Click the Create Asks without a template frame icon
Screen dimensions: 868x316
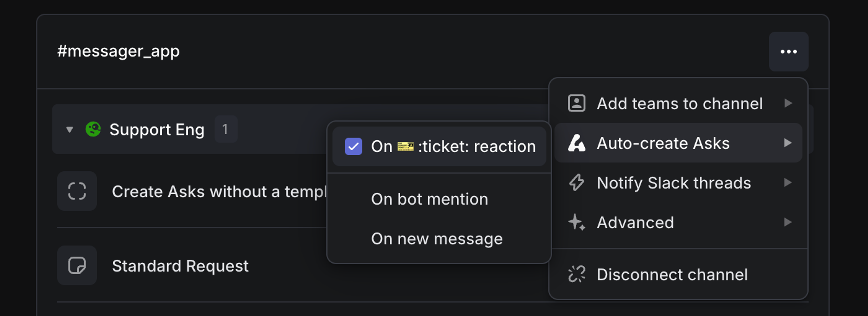[77, 191]
